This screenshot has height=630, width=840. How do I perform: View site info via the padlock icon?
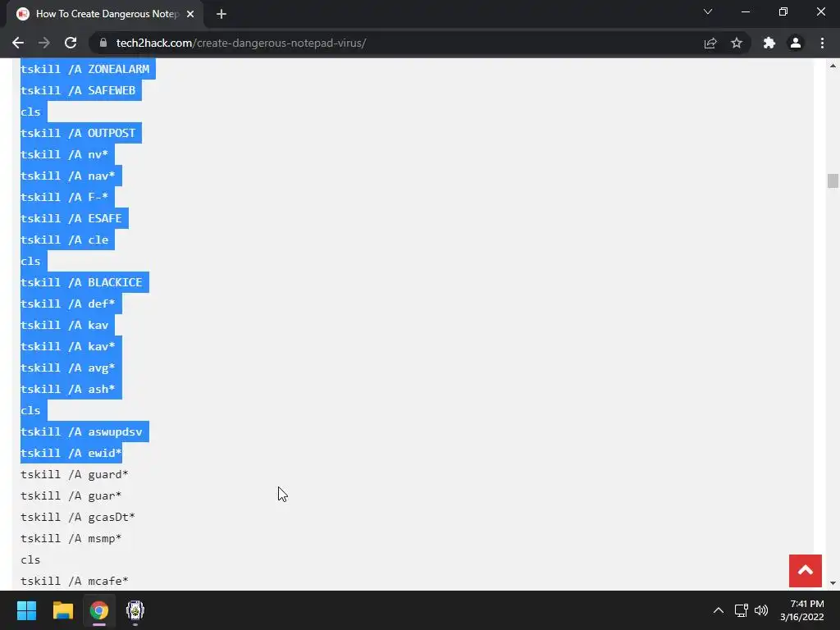click(x=103, y=43)
